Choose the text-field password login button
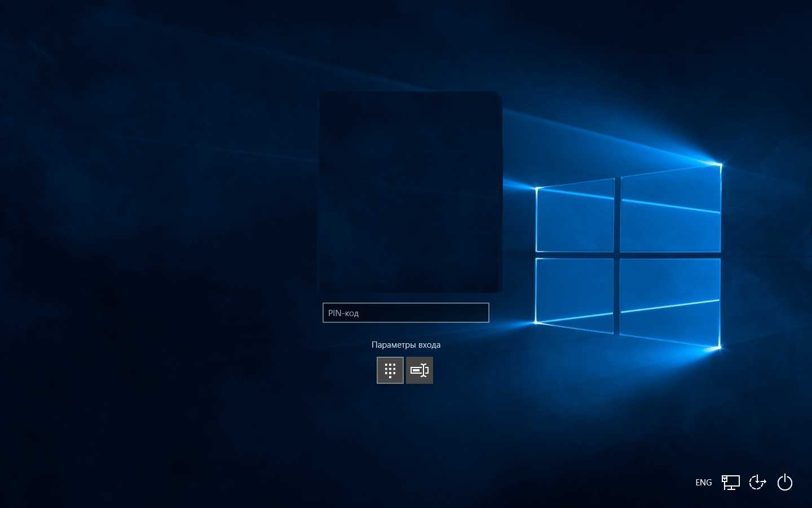This screenshot has height=508, width=812. point(420,370)
